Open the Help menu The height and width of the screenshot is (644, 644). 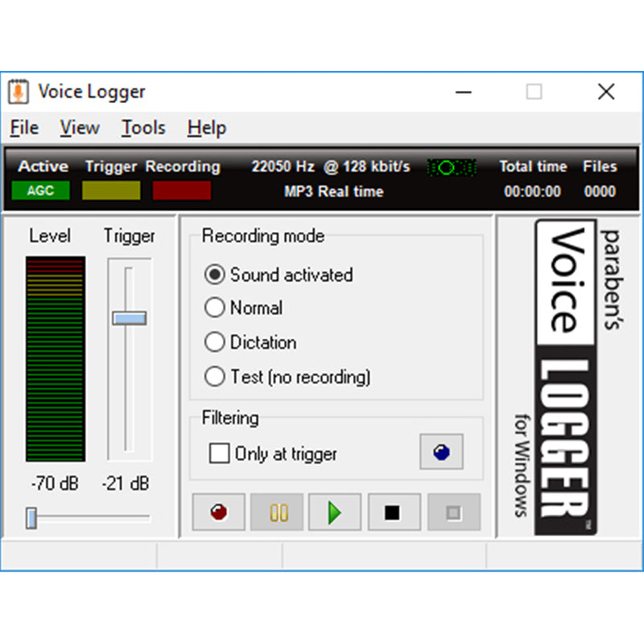pyautogui.click(x=206, y=128)
